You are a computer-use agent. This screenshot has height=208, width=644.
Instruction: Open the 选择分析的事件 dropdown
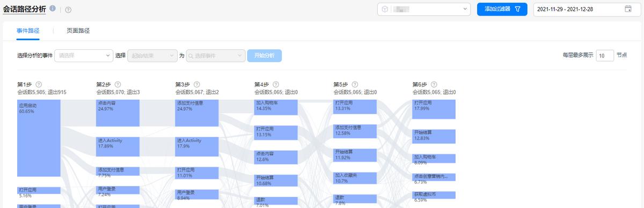pyautogui.click(x=83, y=55)
